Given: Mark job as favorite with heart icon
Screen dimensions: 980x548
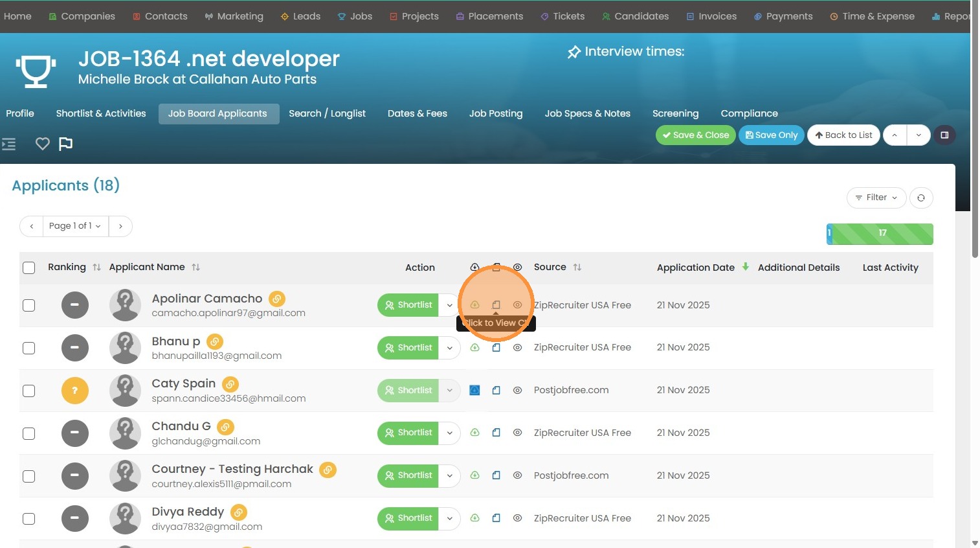Looking at the screenshot, I should click(x=43, y=144).
